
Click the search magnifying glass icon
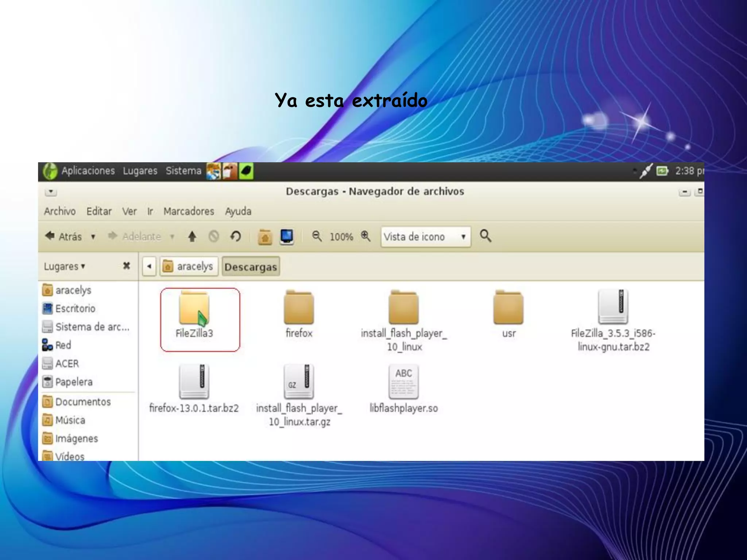click(485, 236)
